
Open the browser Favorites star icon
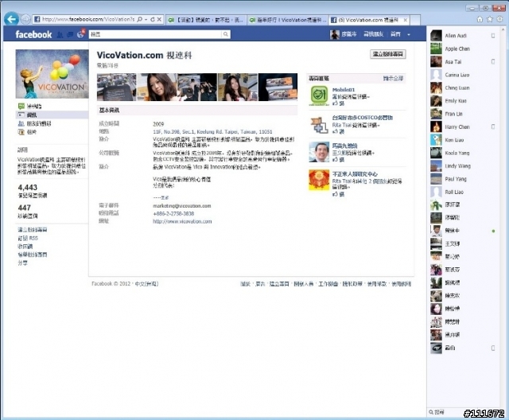(490, 19)
